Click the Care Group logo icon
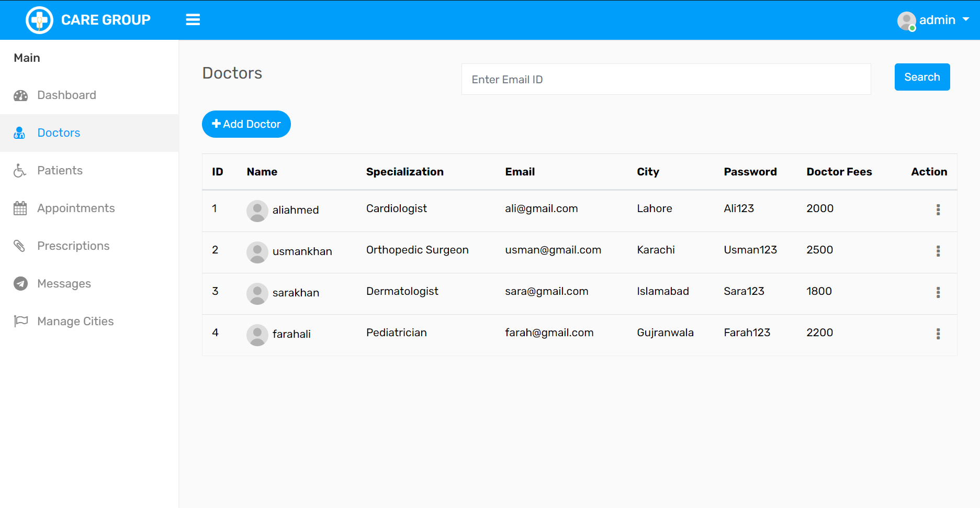This screenshot has width=980, height=508. pyautogui.click(x=39, y=20)
